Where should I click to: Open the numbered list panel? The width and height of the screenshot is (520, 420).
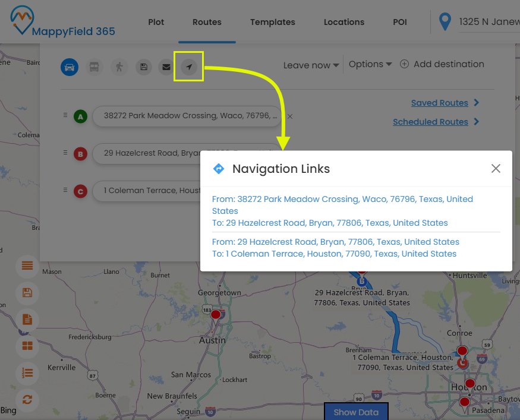coord(27,373)
